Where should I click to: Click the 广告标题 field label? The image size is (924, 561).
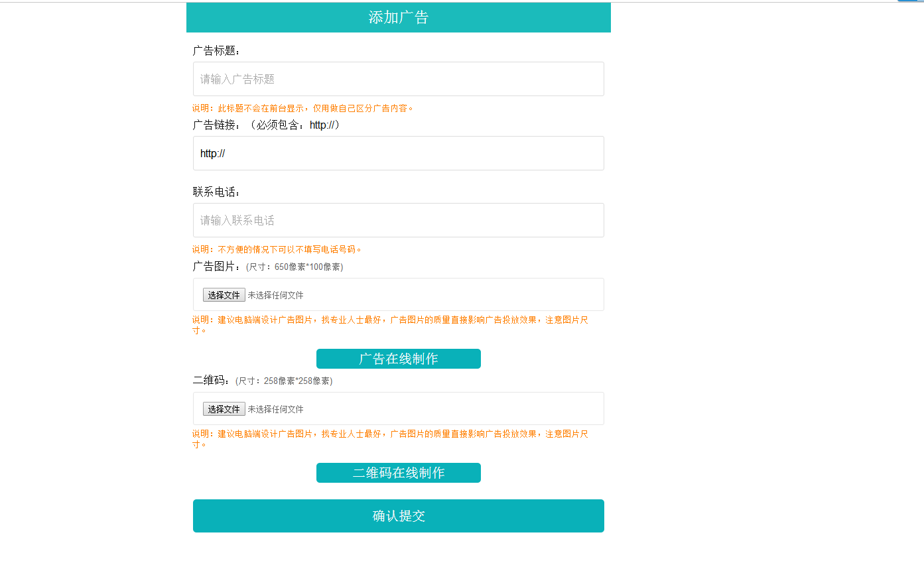tap(217, 51)
